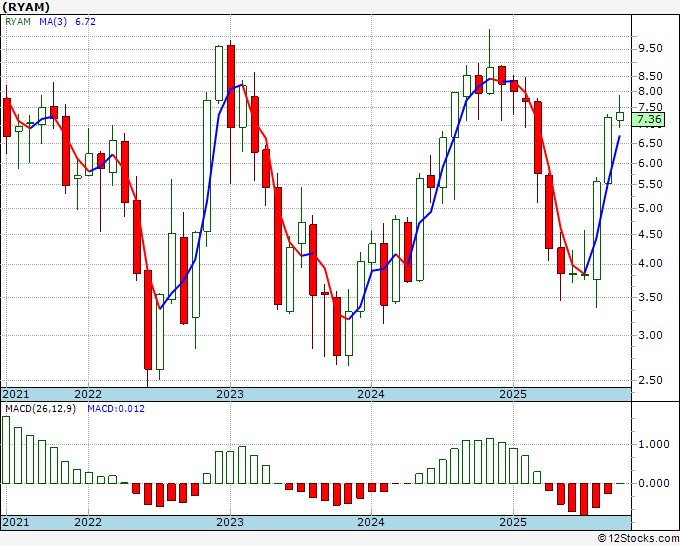Click the 9.50 price axis label

pyautogui.click(x=650, y=48)
